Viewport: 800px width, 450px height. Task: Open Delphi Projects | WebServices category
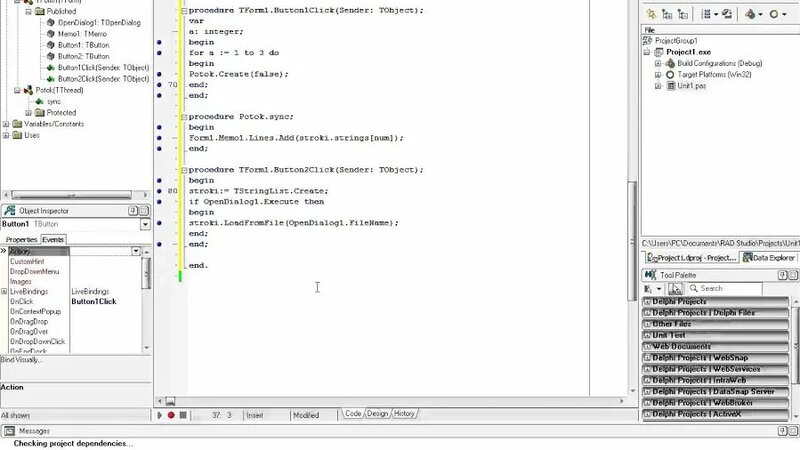click(715, 369)
